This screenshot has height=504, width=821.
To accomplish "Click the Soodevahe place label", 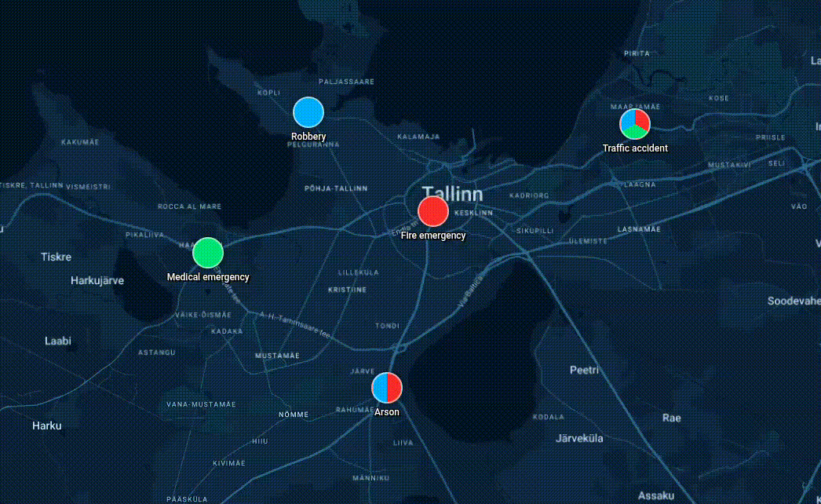I will (793, 301).
